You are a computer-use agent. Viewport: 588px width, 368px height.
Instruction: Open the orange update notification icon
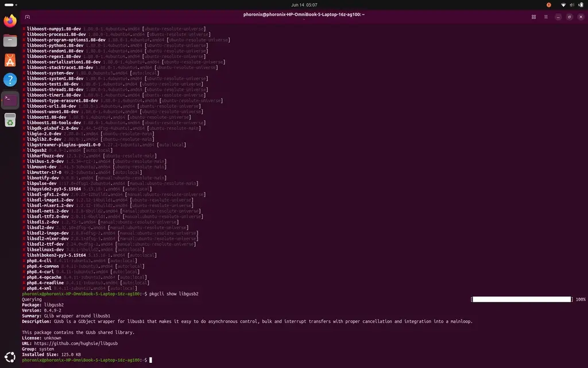pyautogui.click(x=548, y=5)
